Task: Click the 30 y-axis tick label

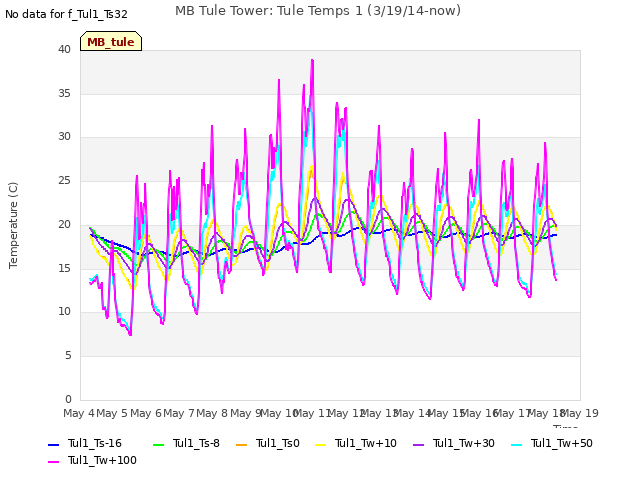Action: point(64,137)
